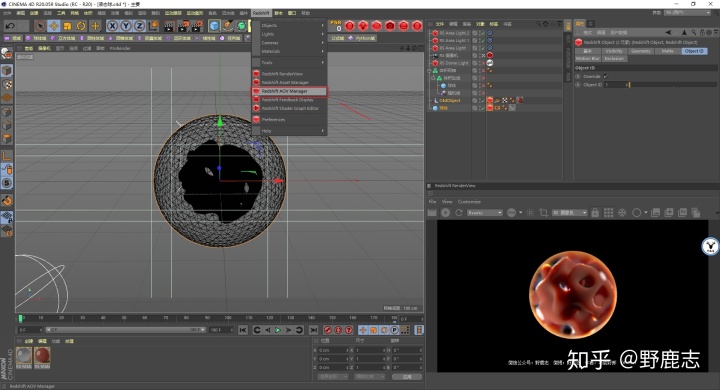Open Redshift AOV Manager entry
This screenshot has width=720, height=390.
tap(290, 91)
